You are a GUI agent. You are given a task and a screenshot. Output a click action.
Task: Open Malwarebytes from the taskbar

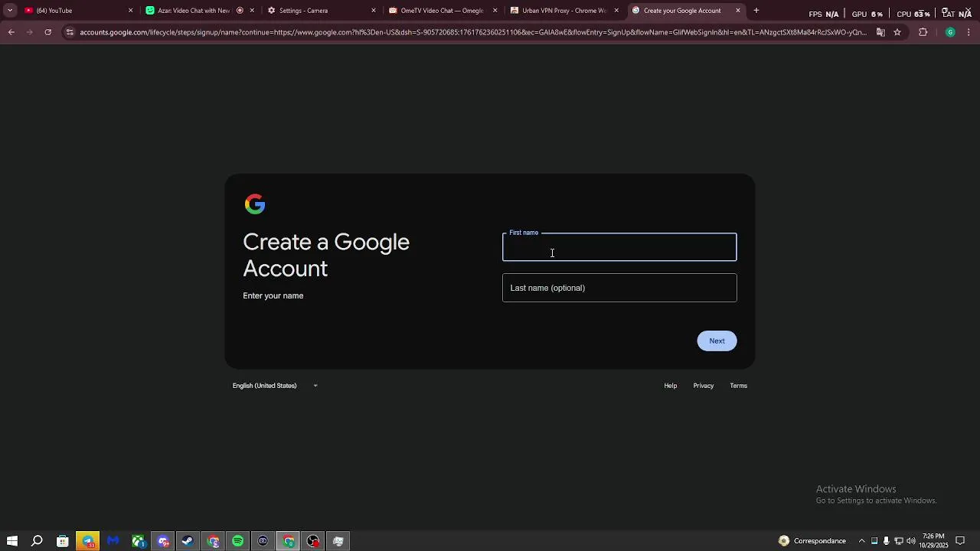pyautogui.click(x=113, y=541)
